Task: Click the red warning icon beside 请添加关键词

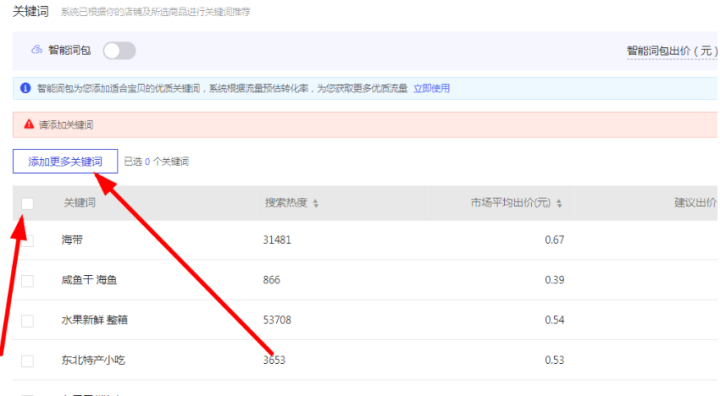Action: pyautogui.click(x=29, y=124)
